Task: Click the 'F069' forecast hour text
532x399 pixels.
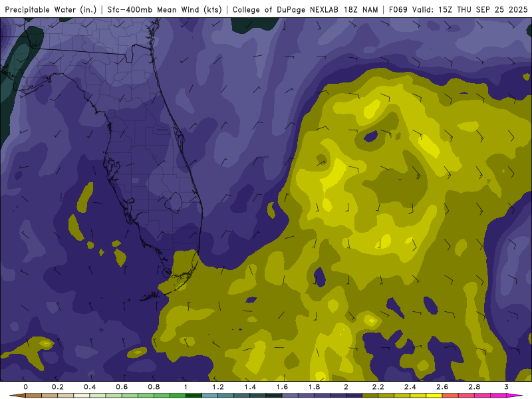Action: pos(398,10)
